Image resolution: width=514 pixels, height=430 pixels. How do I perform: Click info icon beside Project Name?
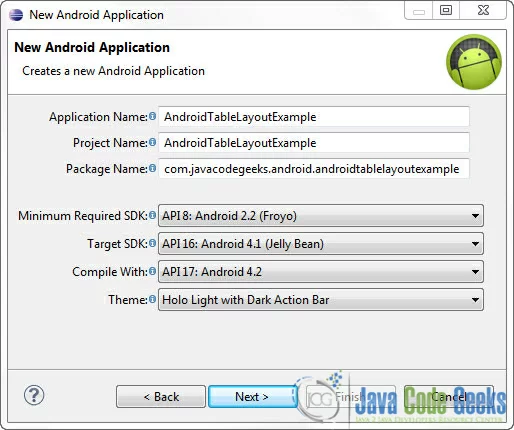pyautogui.click(x=152, y=142)
